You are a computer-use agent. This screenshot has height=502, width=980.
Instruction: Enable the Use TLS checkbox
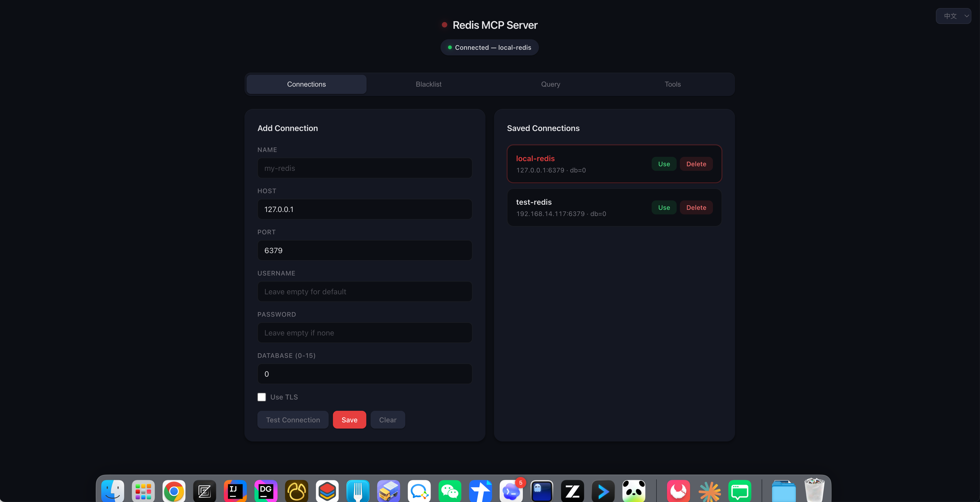pos(262,397)
